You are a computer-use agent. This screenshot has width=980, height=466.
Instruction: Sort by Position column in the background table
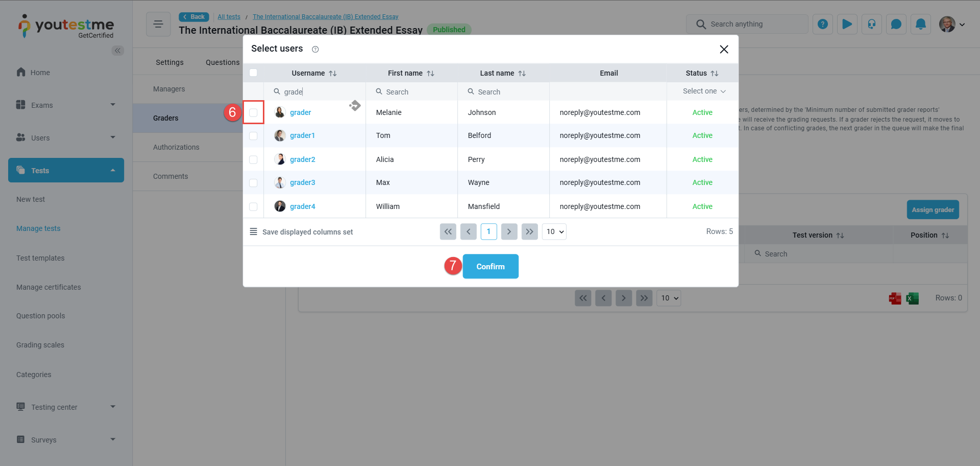[x=945, y=236]
